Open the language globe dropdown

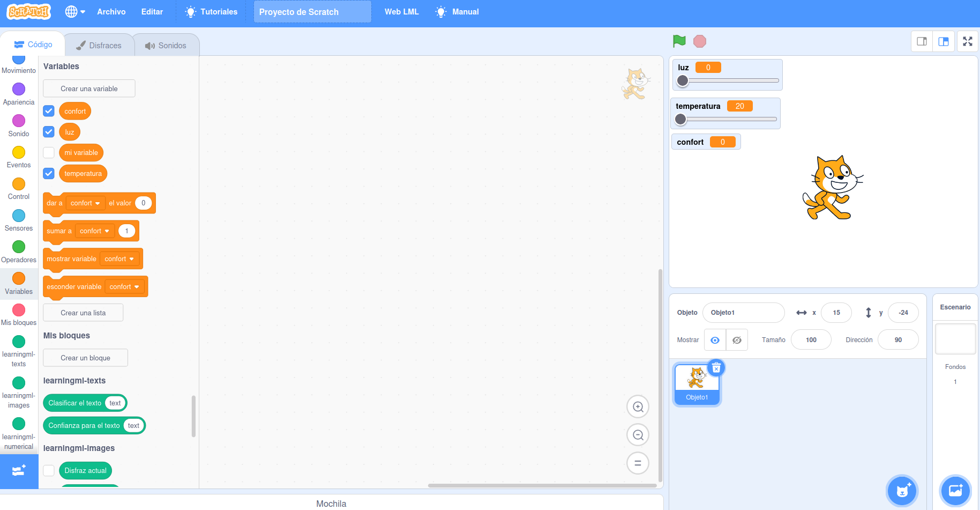[x=75, y=12]
